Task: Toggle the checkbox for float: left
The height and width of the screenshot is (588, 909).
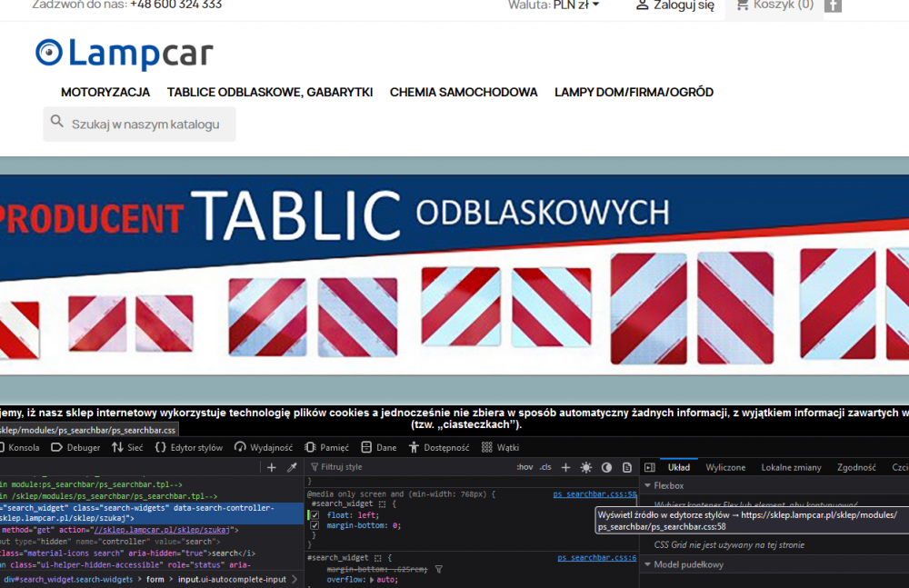Action: tap(314, 513)
